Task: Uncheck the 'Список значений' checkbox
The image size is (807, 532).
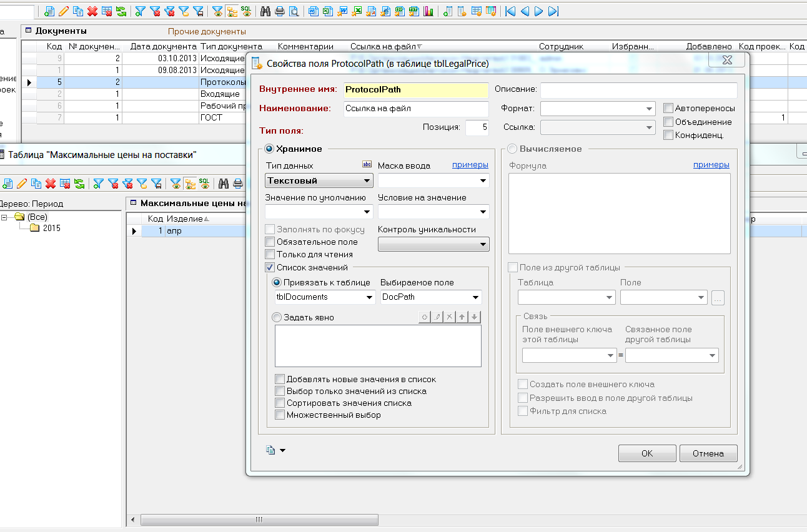Action: 270,267
